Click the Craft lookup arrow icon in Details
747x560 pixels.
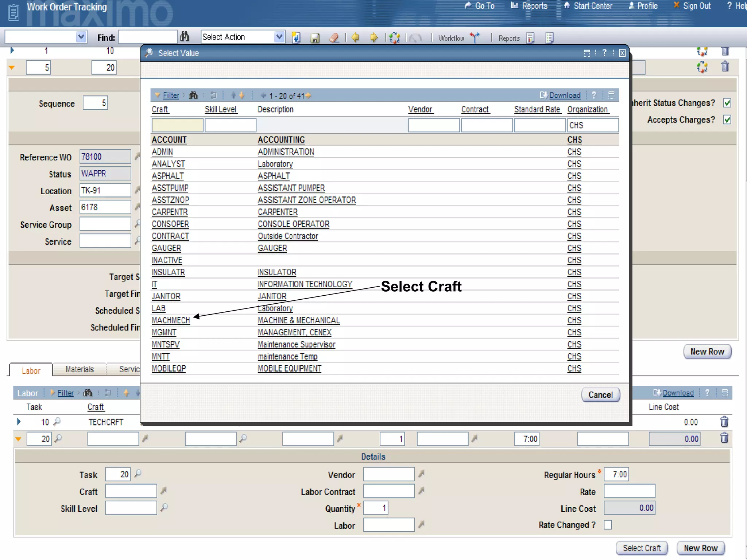pyautogui.click(x=163, y=491)
